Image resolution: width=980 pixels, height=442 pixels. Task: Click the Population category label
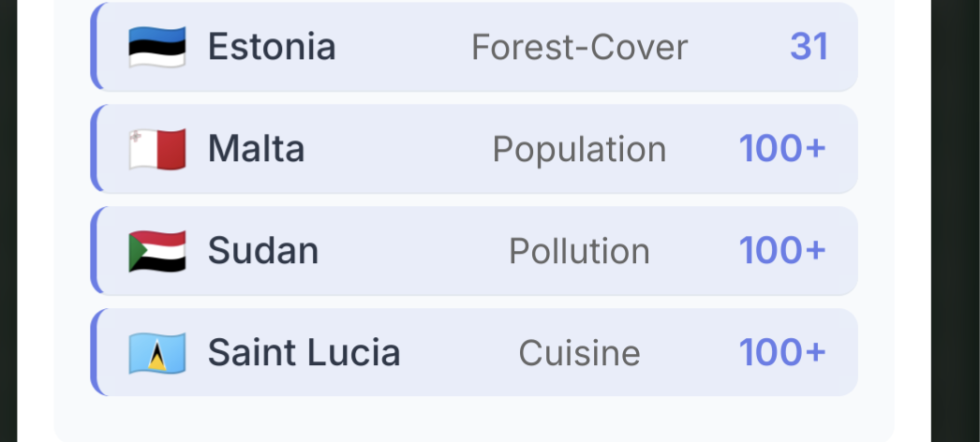tap(579, 149)
